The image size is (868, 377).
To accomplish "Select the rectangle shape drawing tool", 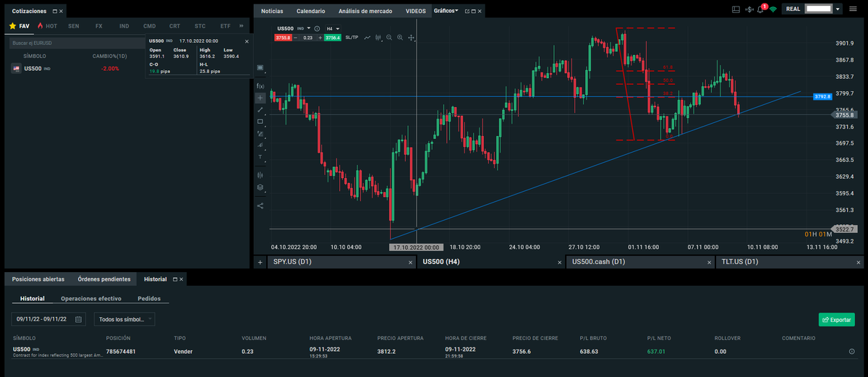I will pos(260,121).
